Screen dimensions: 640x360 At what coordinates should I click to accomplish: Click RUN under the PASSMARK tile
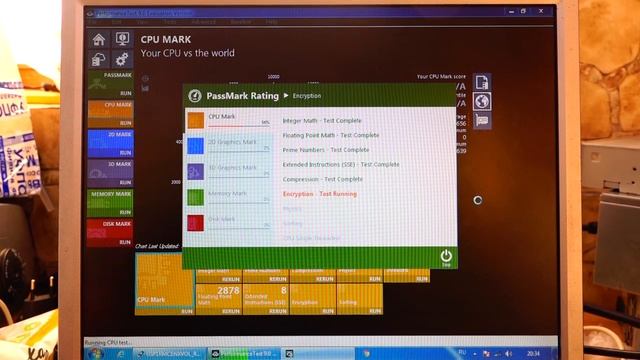(x=126, y=93)
